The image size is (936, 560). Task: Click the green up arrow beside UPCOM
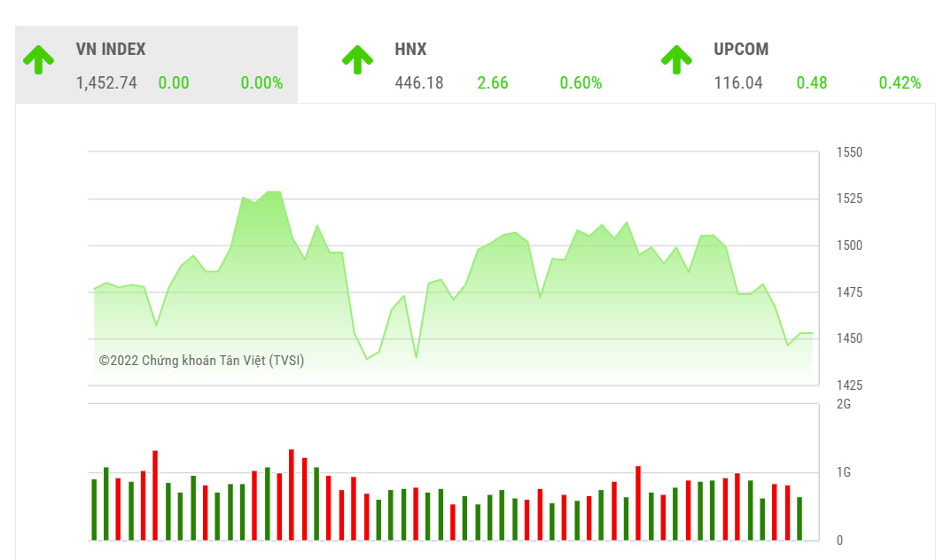676,59
